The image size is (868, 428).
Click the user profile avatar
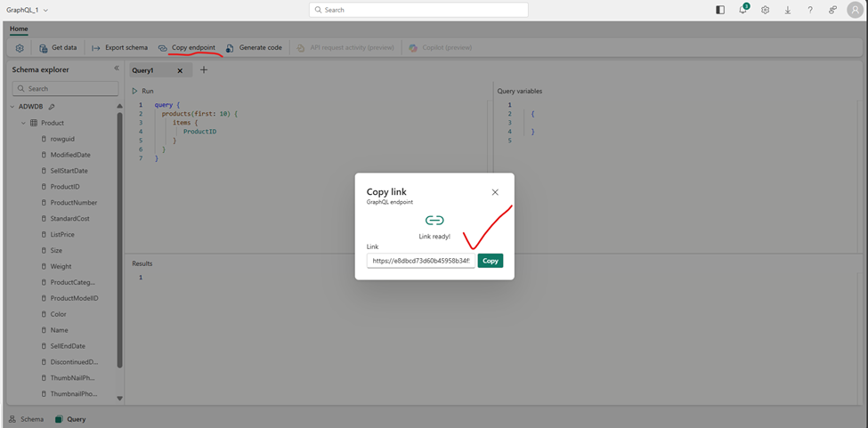pyautogui.click(x=855, y=10)
